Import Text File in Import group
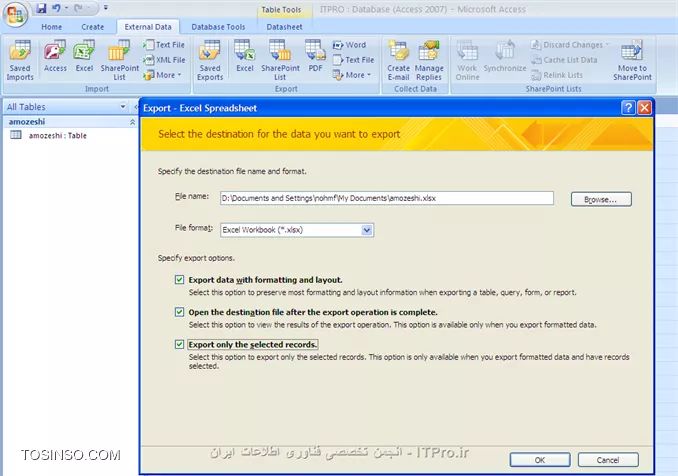678x476 pixels. 165,45
